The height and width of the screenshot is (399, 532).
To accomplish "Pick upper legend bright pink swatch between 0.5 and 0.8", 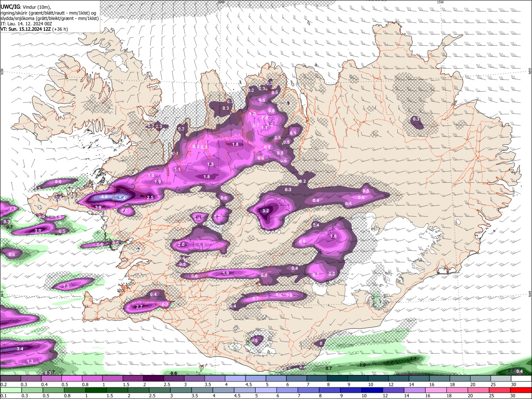I will tap(71, 379).
